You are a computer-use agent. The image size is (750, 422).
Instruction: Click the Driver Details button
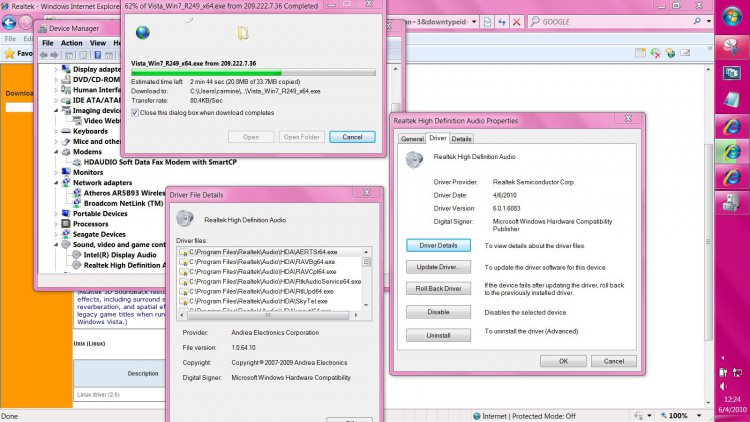click(438, 245)
